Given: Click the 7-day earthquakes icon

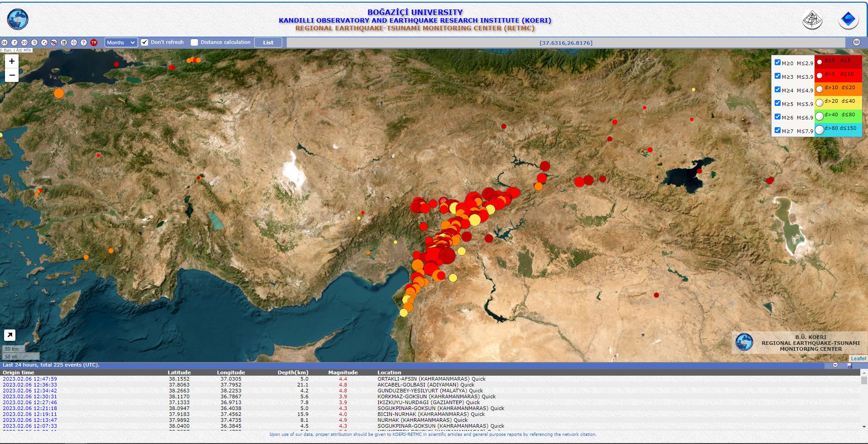Looking at the screenshot, I should 14,43.
